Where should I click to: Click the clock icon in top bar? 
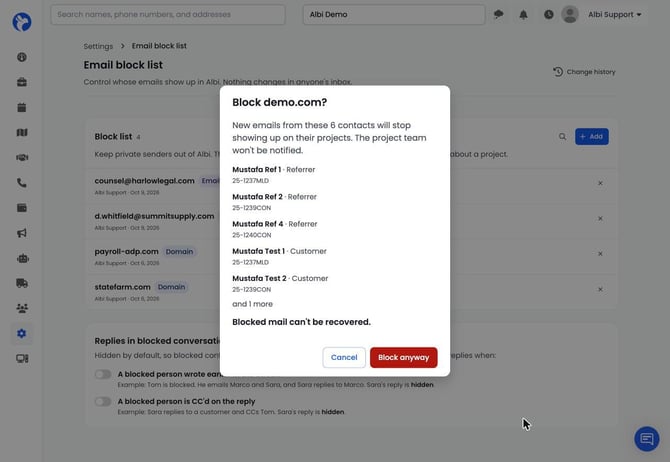tap(549, 15)
